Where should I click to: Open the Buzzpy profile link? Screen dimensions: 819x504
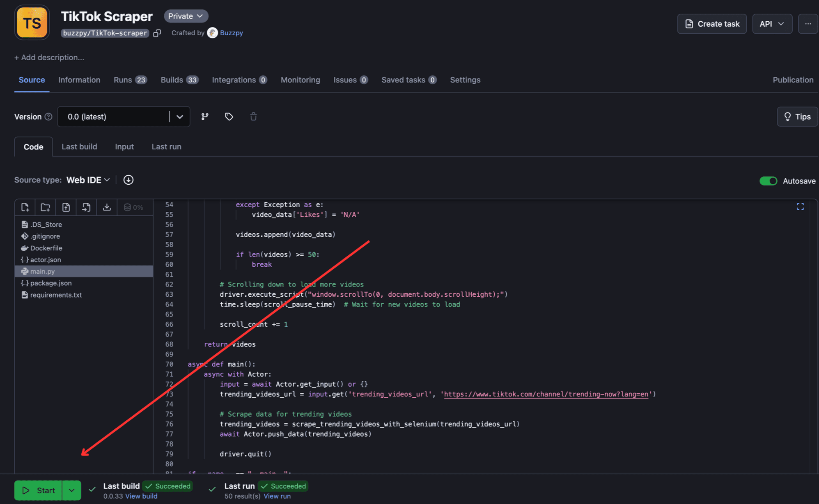coord(232,33)
